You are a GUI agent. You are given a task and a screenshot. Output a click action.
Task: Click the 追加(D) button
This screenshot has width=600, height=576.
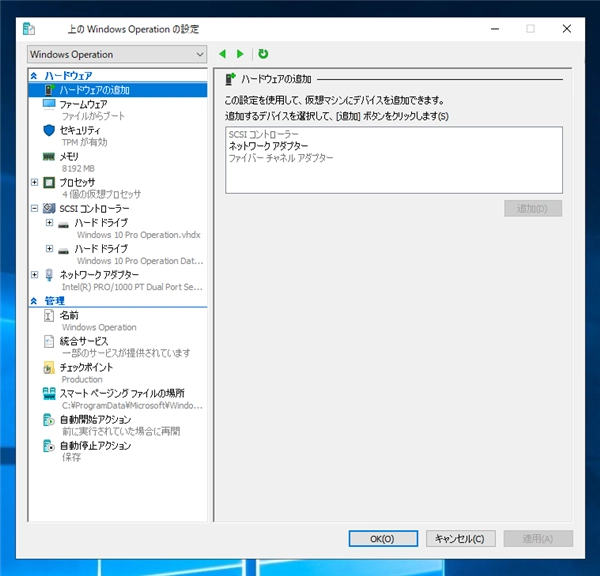coord(533,209)
